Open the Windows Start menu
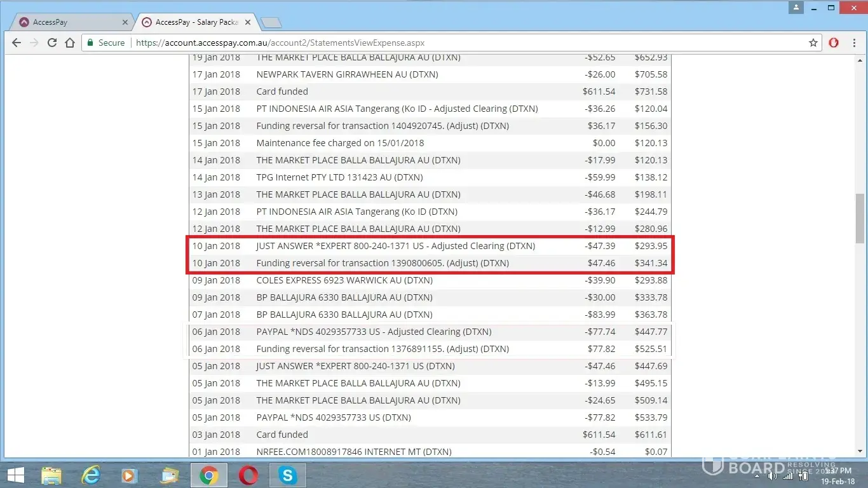 [15, 475]
